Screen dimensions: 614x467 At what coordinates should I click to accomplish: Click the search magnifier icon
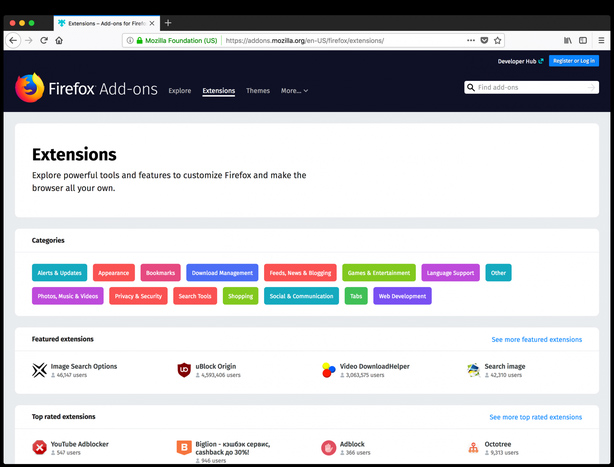coord(471,87)
